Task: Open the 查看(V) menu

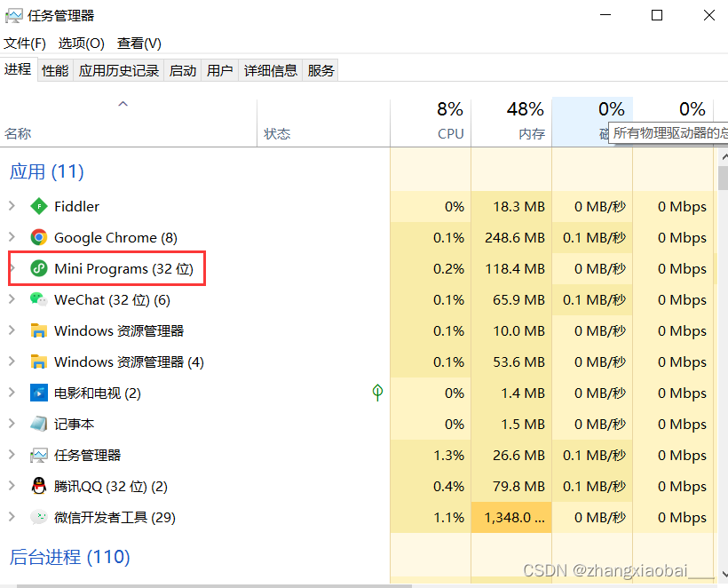Action: (x=138, y=44)
